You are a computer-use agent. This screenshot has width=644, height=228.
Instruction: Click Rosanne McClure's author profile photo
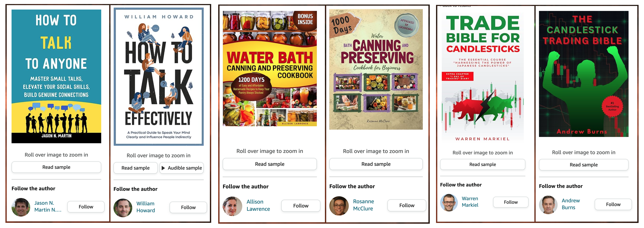coord(339,206)
